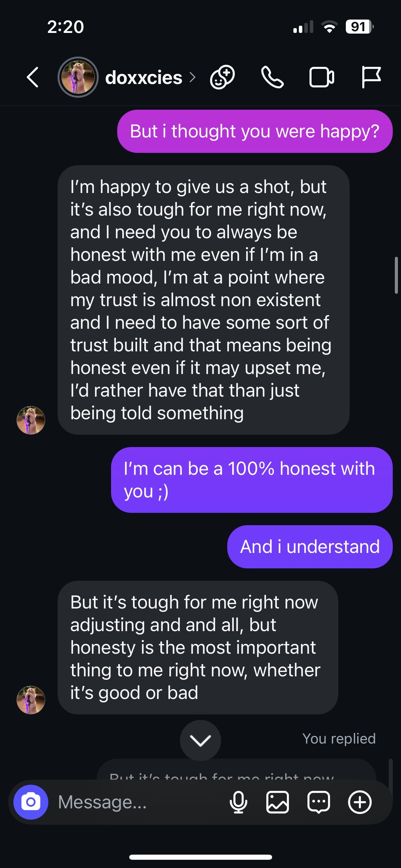The image size is (401, 868).
Task: Start a video call with doxxcies
Action: (321, 77)
